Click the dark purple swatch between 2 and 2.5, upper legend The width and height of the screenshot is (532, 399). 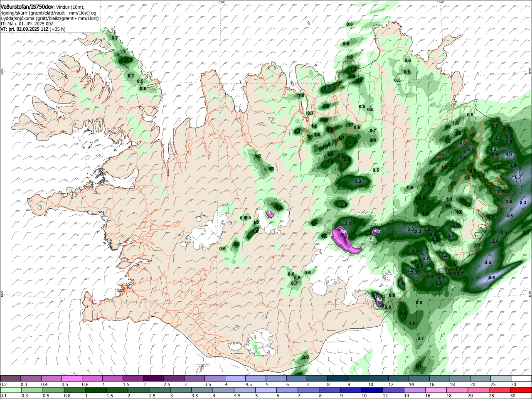coord(153,378)
